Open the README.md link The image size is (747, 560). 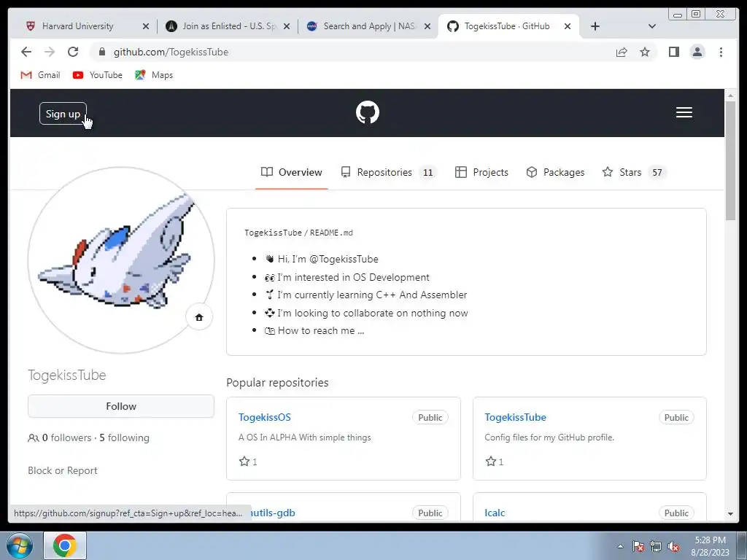click(x=332, y=233)
